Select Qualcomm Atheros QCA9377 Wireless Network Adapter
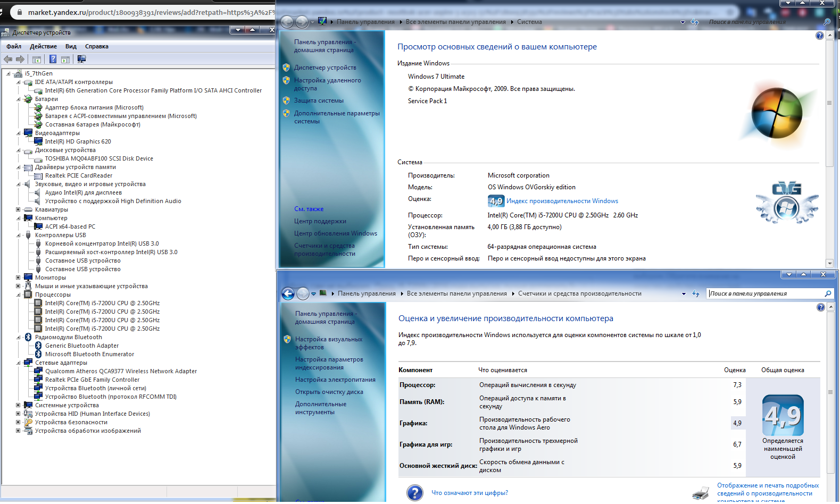Screen dimensions: 840x504 tap(121, 371)
